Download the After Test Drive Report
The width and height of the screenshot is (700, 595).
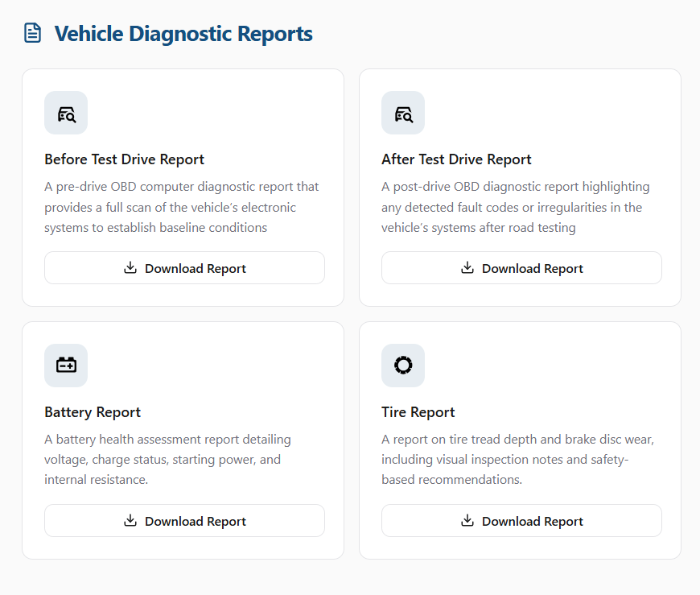point(521,268)
